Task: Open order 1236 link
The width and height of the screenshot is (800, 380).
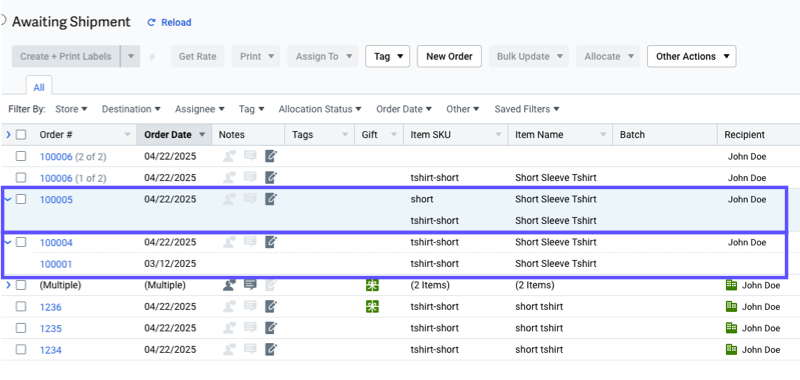Action: [x=51, y=307]
